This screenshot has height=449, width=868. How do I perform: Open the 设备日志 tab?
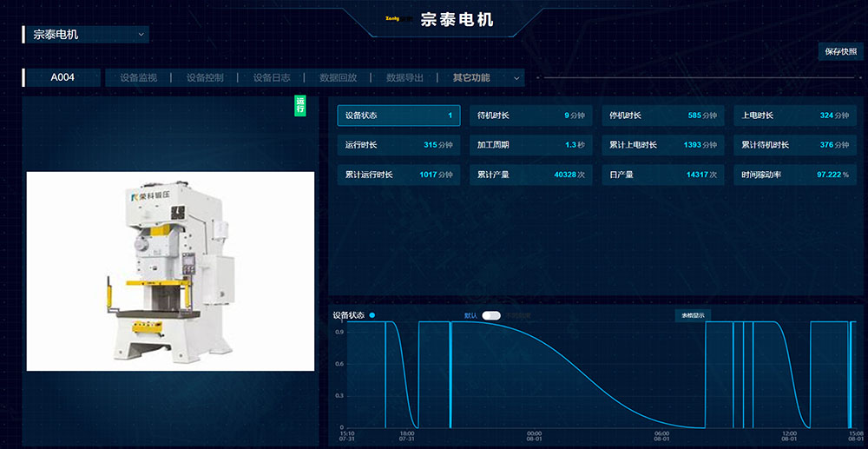[272, 78]
